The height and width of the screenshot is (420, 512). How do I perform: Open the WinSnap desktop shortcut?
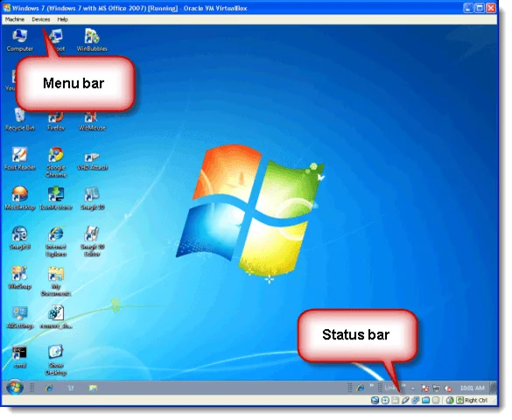point(19,277)
